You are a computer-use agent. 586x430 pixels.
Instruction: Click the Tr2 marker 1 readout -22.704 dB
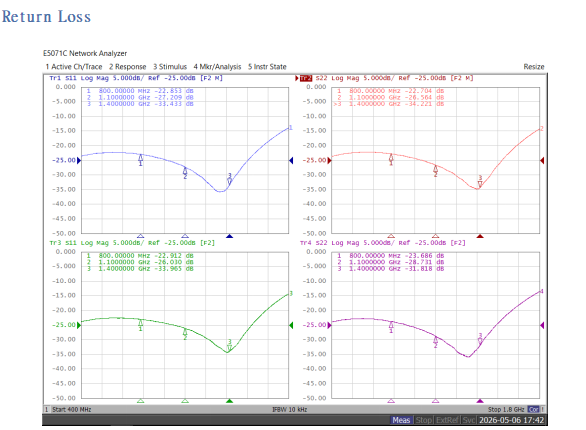(x=391, y=91)
